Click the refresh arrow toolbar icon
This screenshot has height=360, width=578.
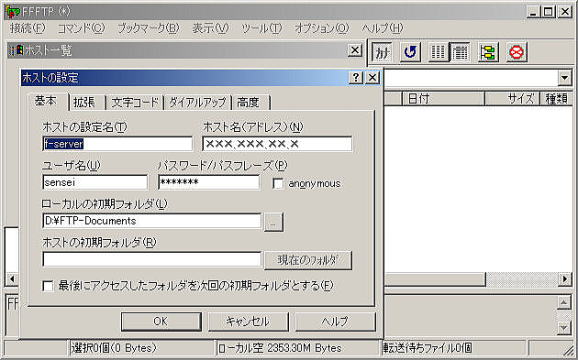[410, 52]
